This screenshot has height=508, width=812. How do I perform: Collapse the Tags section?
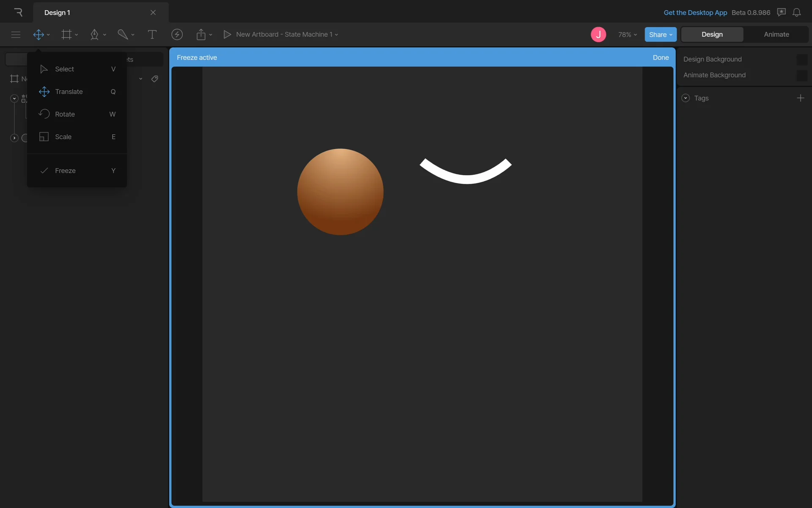pyautogui.click(x=686, y=98)
